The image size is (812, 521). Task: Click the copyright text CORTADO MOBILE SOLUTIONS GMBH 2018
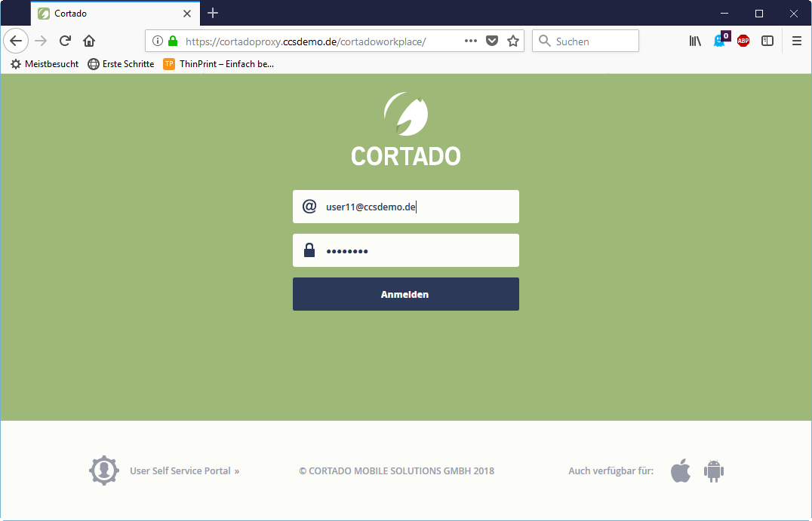pyautogui.click(x=397, y=470)
